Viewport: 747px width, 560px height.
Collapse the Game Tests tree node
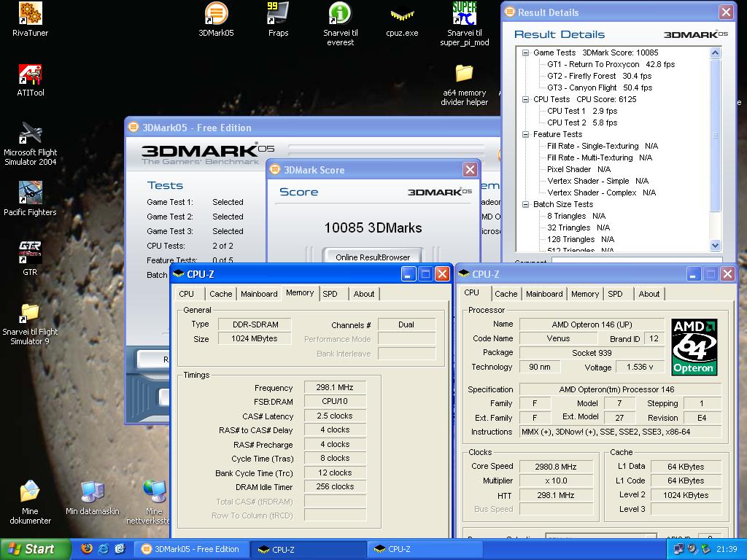[x=525, y=52]
